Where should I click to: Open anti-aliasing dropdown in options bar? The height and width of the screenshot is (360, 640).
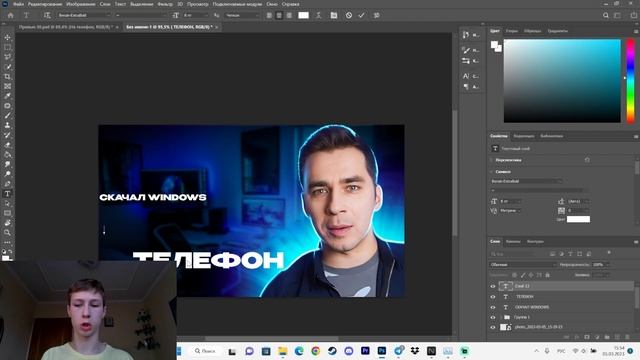click(242, 15)
